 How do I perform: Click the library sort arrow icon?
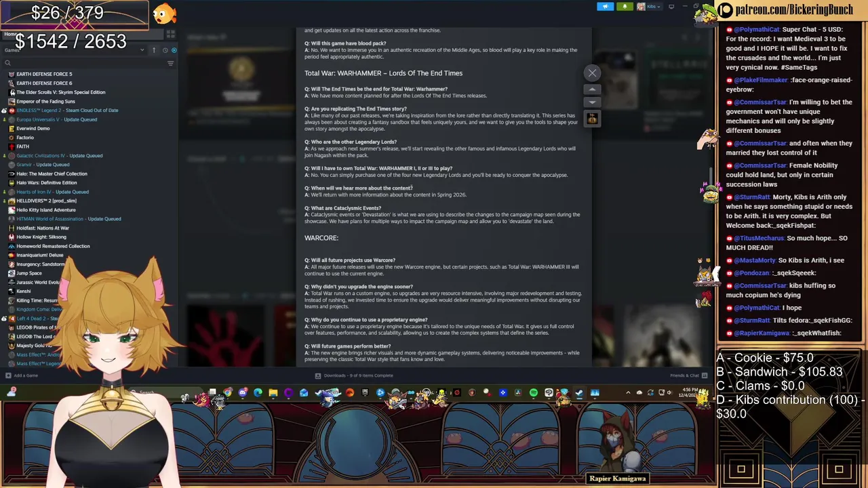[x=154, y=50]
